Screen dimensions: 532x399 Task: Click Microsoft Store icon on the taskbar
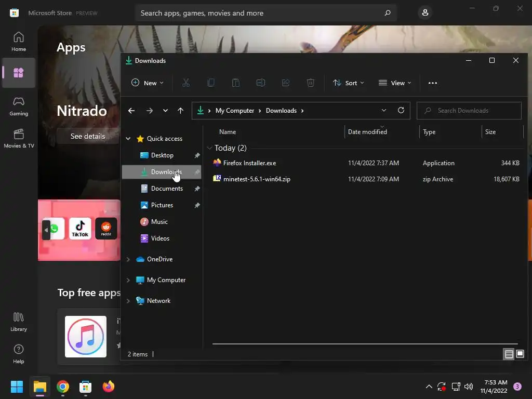(86, 387)
